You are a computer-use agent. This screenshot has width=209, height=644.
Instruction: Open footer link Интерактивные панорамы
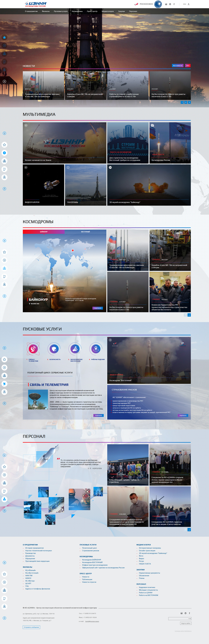point(150,548)
